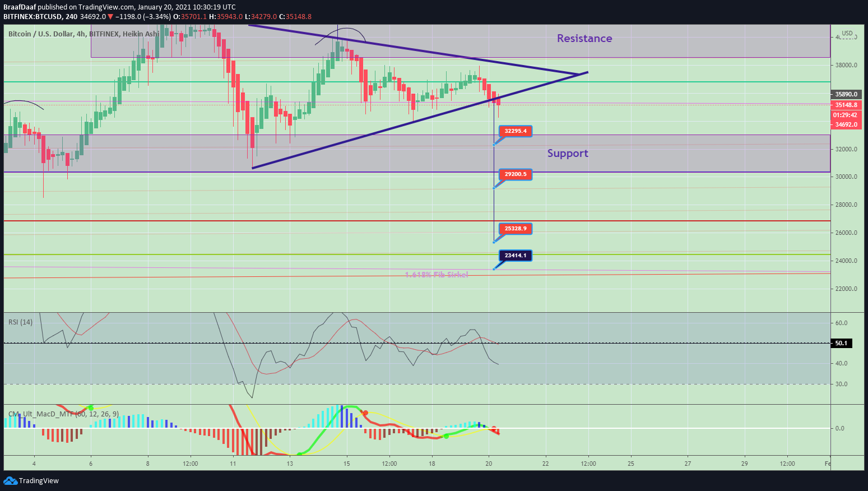Screen dimensions: 868x491
Task: Click the 40.0 RSI scale label
Action: point(841,363)
